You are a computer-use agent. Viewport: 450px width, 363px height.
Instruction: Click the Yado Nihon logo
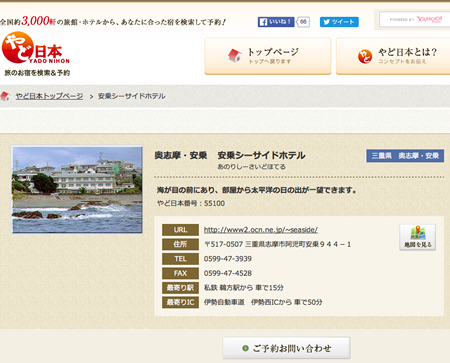(36, 48)
